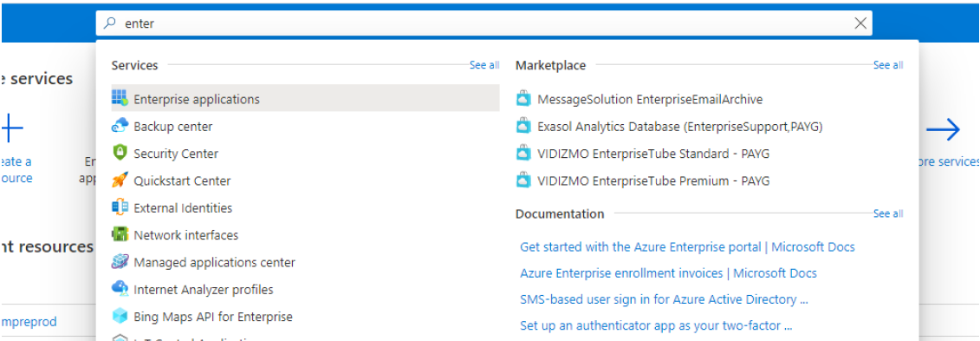Click the Network interfaces icon
This screenshot has height=341, width=980.
[x=119, y=234]
